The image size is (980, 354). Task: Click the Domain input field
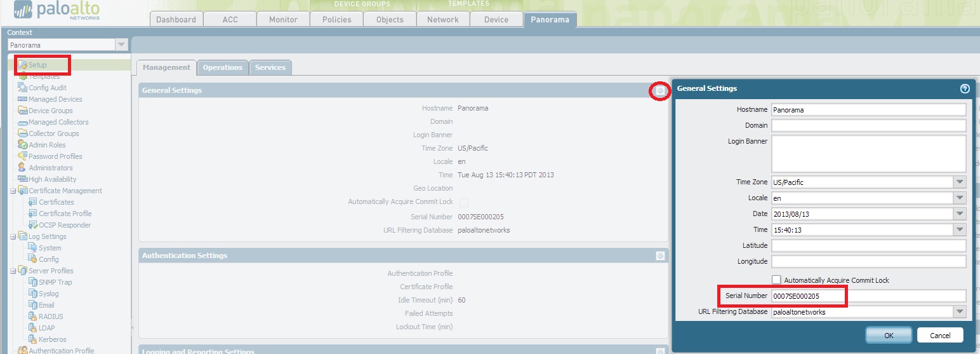(868, 125)
